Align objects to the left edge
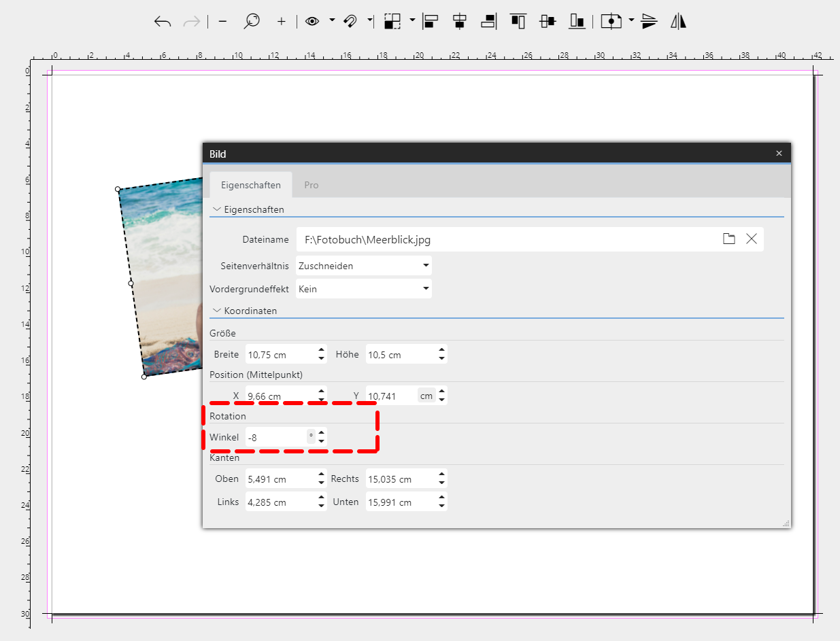The width and height of the screenshot is (840, 641). pos(430,22)
